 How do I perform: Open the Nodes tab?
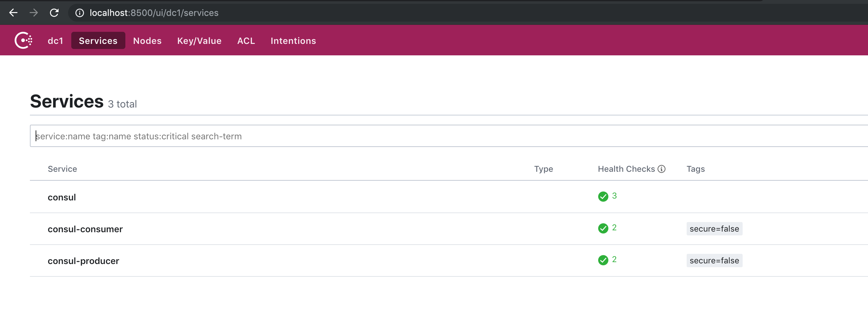(147, 41)
